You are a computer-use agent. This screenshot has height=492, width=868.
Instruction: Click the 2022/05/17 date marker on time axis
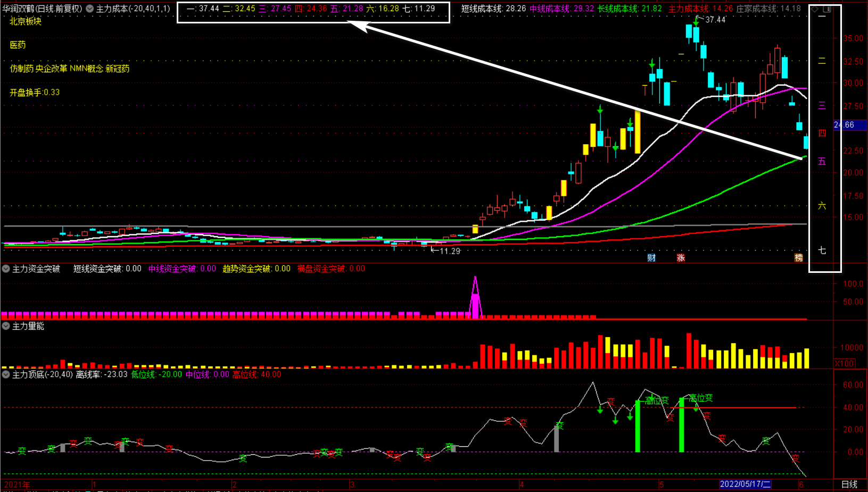745,484
